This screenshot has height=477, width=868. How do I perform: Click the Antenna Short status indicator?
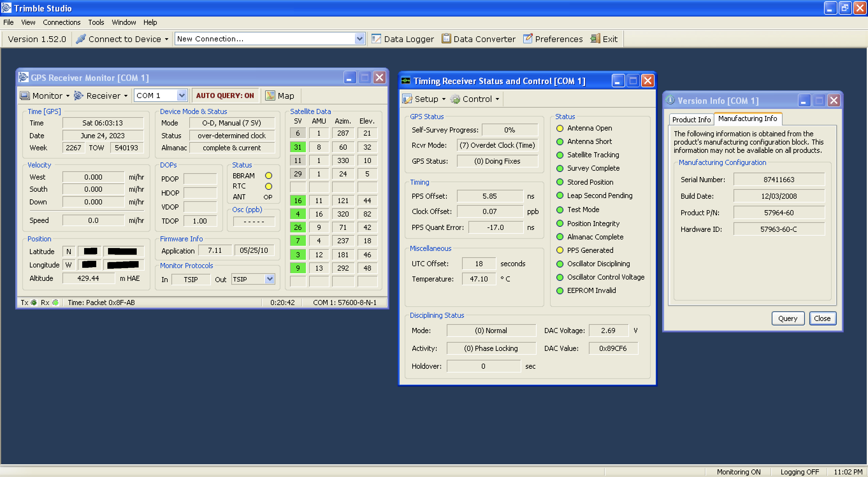click(x=560, y=142)
